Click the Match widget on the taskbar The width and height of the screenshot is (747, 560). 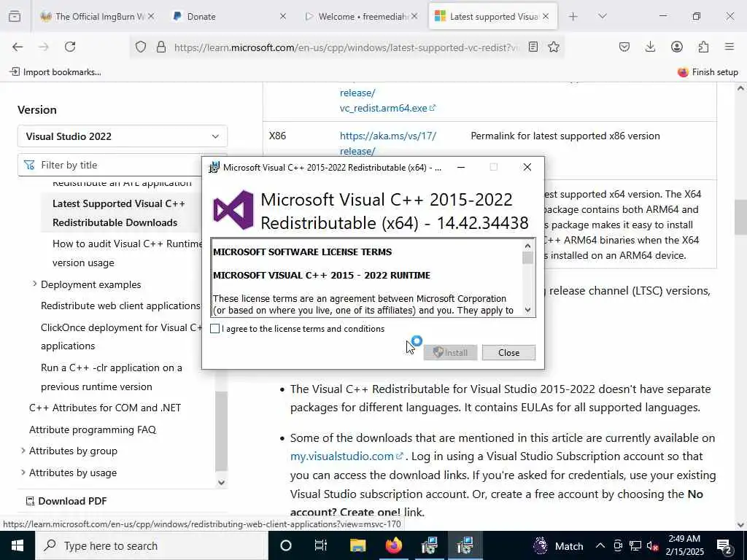558,545
